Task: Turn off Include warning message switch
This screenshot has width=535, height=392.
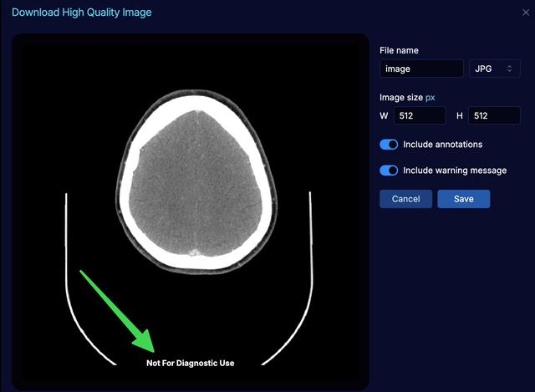Action: tap(389, 171)
